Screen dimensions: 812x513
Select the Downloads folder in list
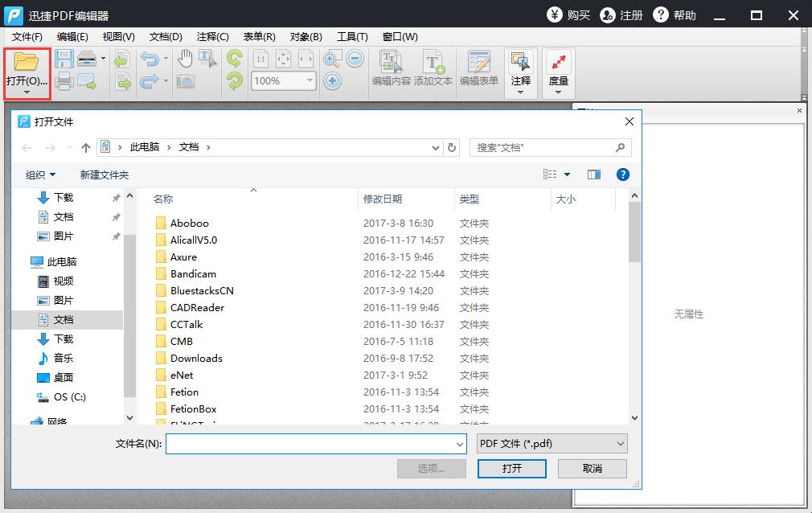pos(196,359)
